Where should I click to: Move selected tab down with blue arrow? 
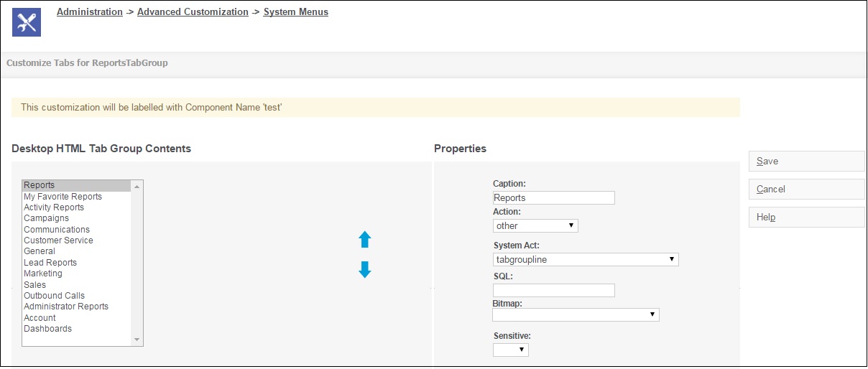click(365, 270)
